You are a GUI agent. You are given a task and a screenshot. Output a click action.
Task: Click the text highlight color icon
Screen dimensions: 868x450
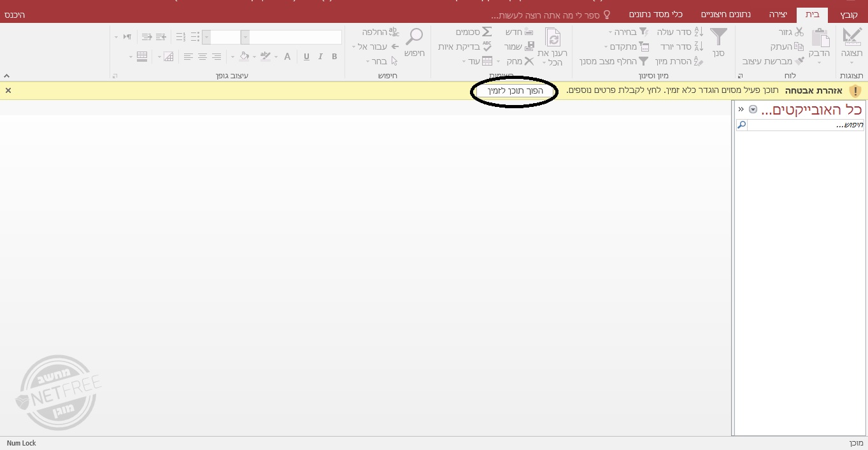click(x=266, y=57)
